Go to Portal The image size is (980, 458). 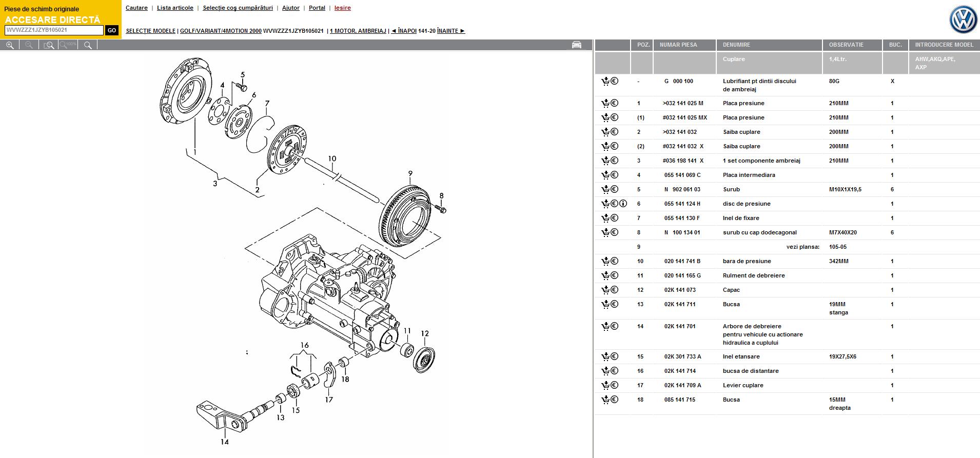coord(317,8)
